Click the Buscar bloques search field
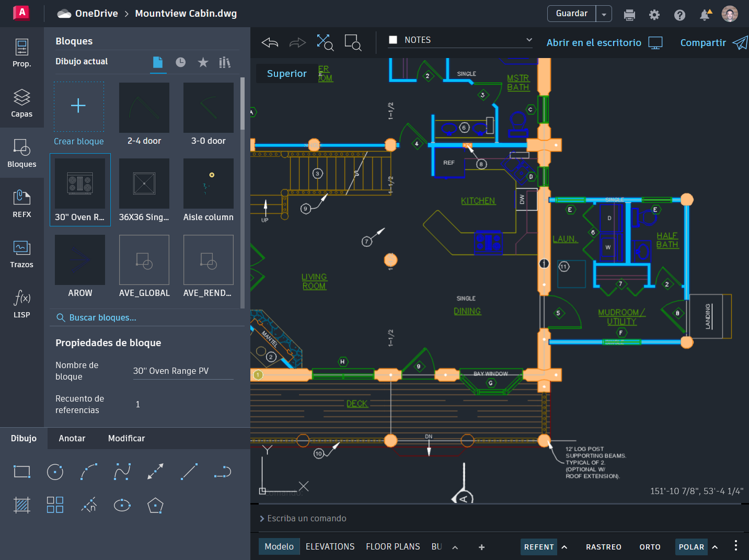 [x=147, y=317]
